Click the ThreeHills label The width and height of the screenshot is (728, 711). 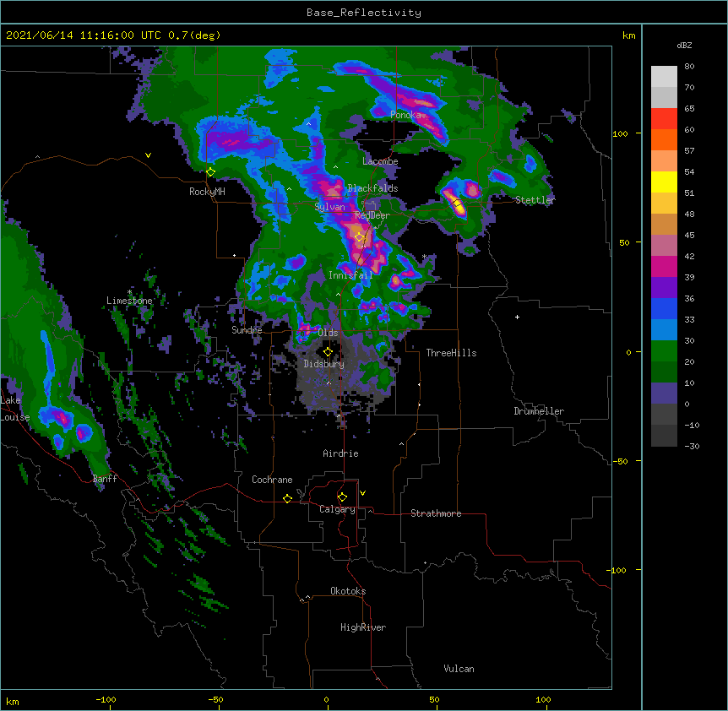point(451,353)
